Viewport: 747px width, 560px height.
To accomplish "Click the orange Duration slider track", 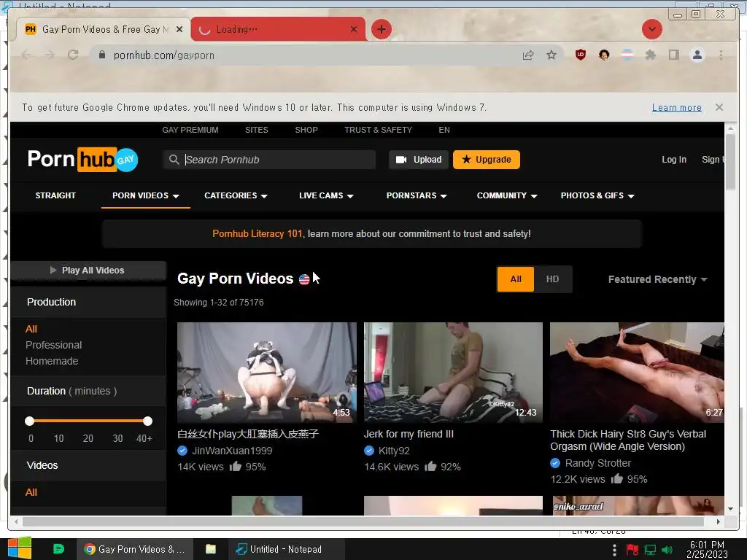I will tap(88, 421).
